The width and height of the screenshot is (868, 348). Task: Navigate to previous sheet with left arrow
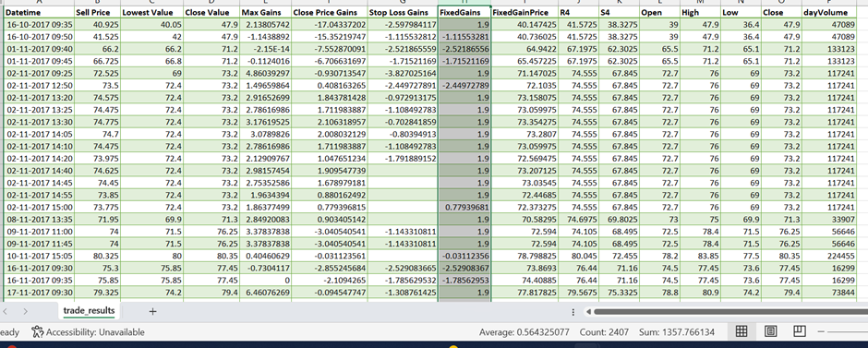5,311
